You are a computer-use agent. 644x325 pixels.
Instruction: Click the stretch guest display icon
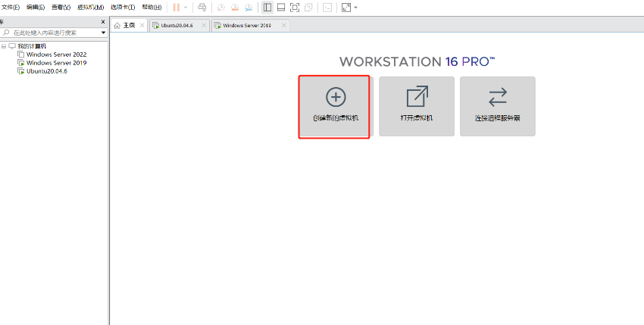[346, 8]
